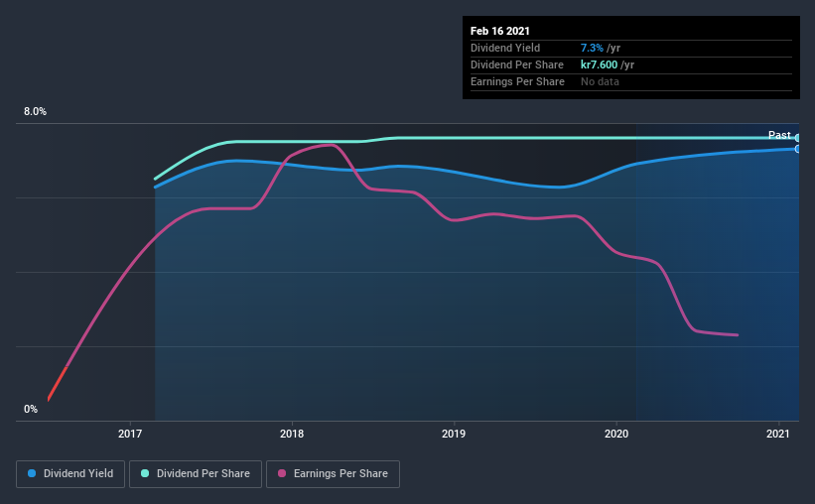Select the 2019 x-axis label
Image resolution: width=815 pixels, height=504 pixels.
pos(454,434)
